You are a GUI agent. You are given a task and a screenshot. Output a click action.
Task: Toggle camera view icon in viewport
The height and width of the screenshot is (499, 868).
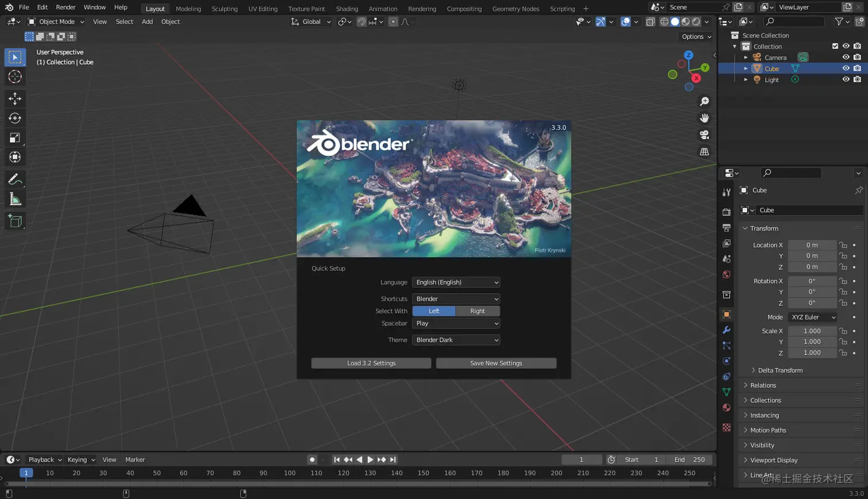(x=704, y=135)
